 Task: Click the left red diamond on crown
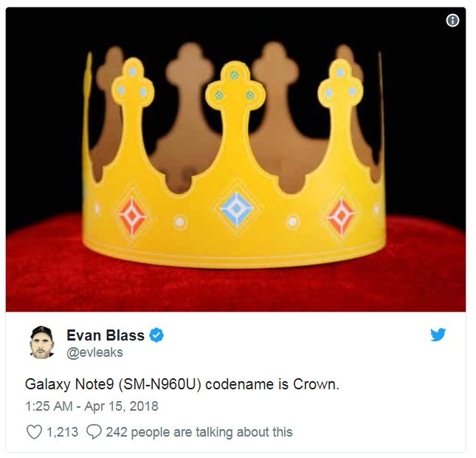click(134, 216)
